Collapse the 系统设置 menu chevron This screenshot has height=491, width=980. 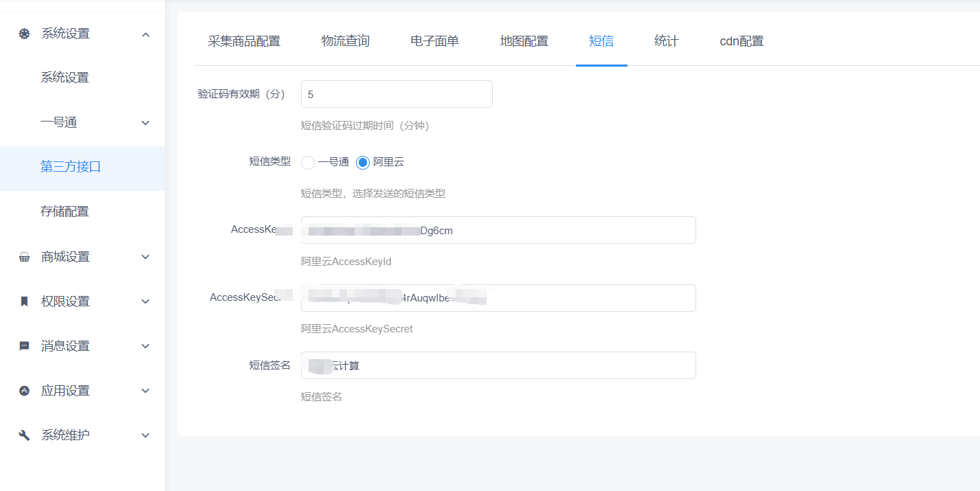click(x=146, y=34)
